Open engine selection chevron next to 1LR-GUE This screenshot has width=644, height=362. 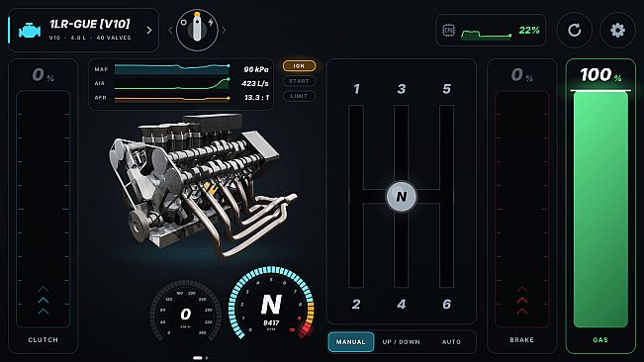pos(149,31)
